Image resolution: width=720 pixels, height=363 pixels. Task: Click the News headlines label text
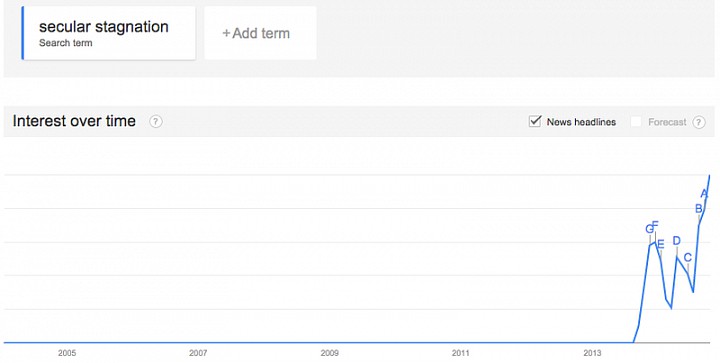point(581,122)
